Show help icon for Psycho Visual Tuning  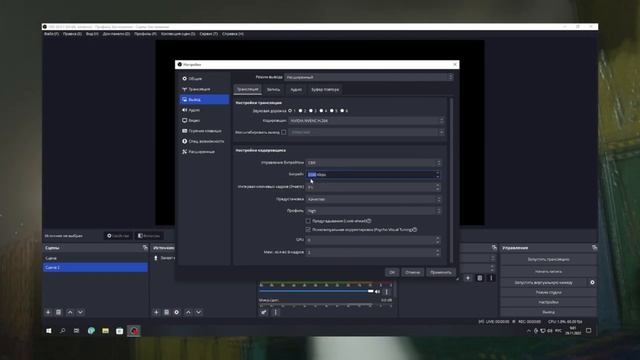[415, 230]
